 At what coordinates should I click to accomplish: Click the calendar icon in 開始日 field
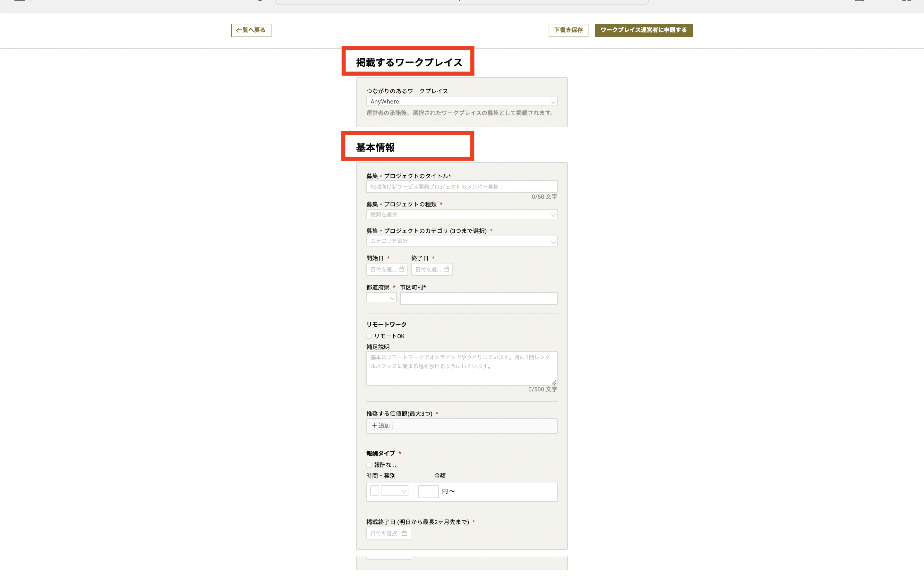tap(401, 269)
